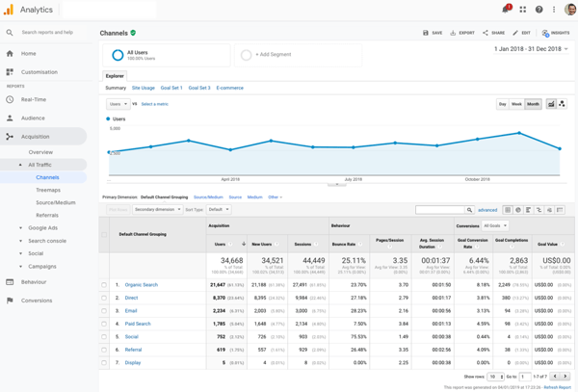Tick the checkbox for Direct row
Screen dimensions: 578x392
tap(104, 298)
